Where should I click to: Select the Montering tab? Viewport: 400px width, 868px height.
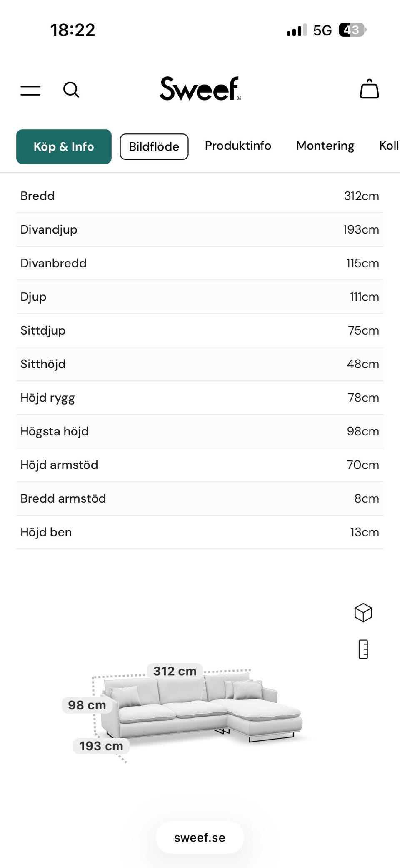(325, 146)
